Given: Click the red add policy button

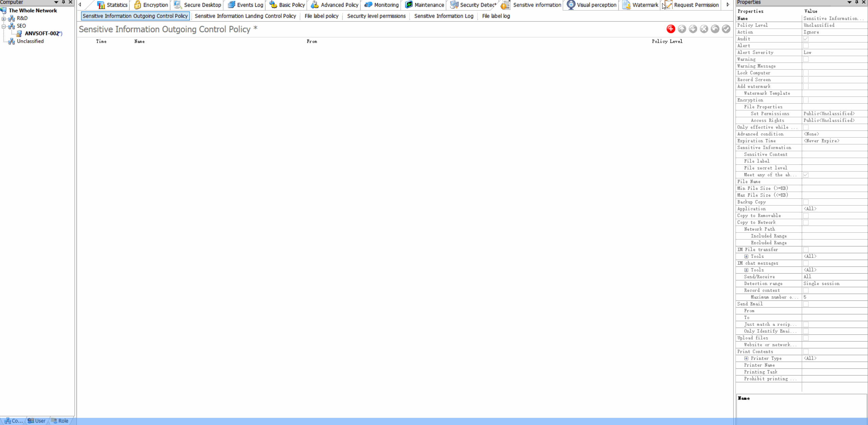Looking at the screenshot, I should (x=671, y=29).
